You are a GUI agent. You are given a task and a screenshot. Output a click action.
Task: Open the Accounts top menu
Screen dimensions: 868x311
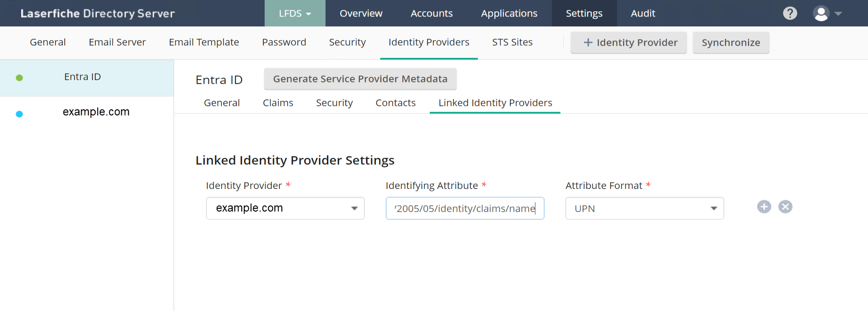[x=432, y=13]
